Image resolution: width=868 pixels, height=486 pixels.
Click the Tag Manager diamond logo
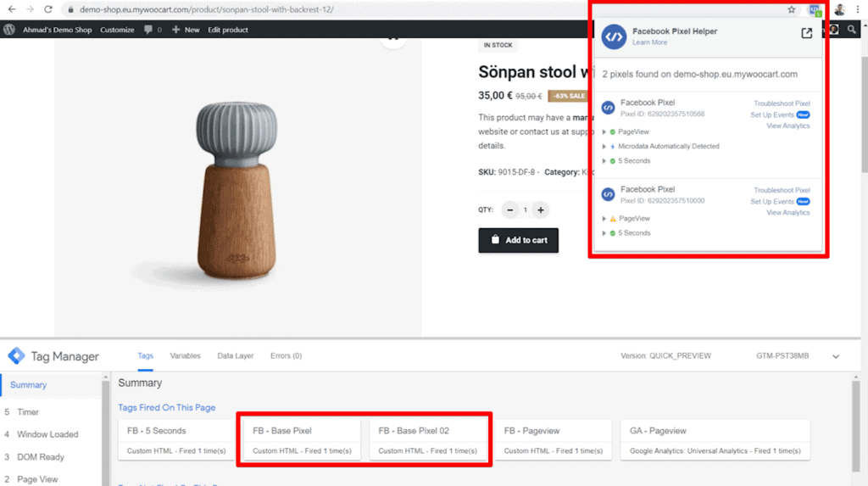[x=16, y=355]
